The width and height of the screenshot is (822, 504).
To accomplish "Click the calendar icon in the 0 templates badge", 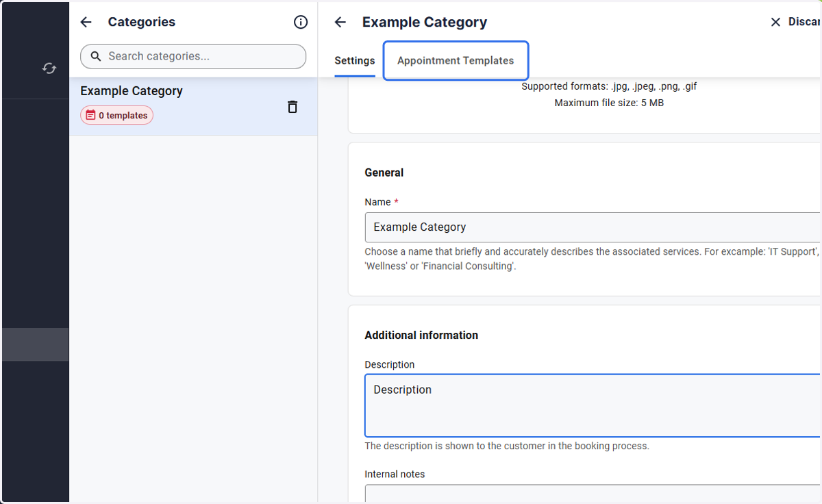I will click(x=90, y=116).
